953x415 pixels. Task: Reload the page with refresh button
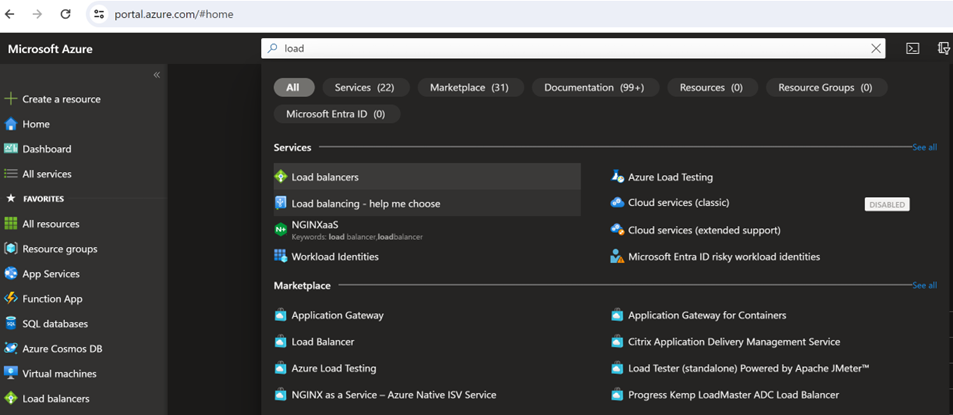[x=66, y=14]
